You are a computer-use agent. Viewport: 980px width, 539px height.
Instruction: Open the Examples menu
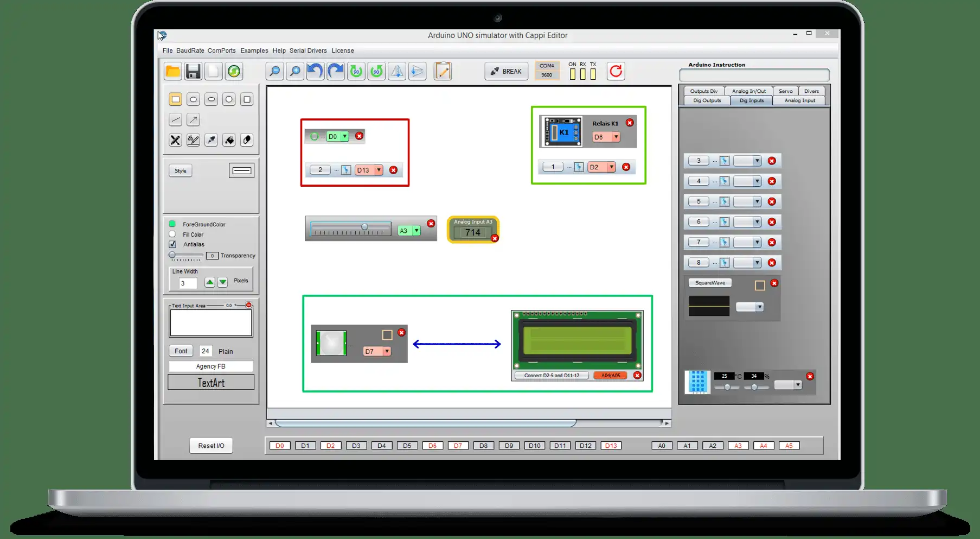(x=254, y=50)
